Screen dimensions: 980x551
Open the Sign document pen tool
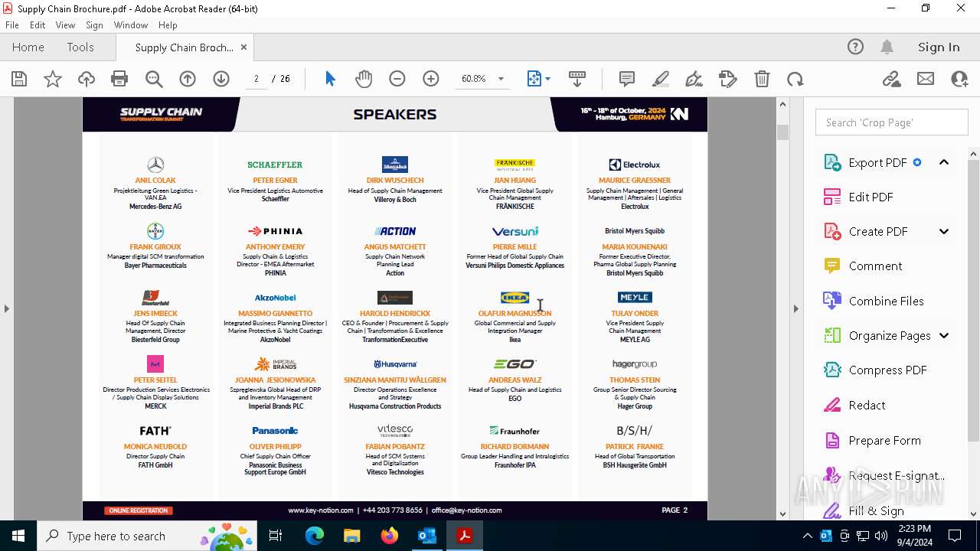click(x=694, y=79)
